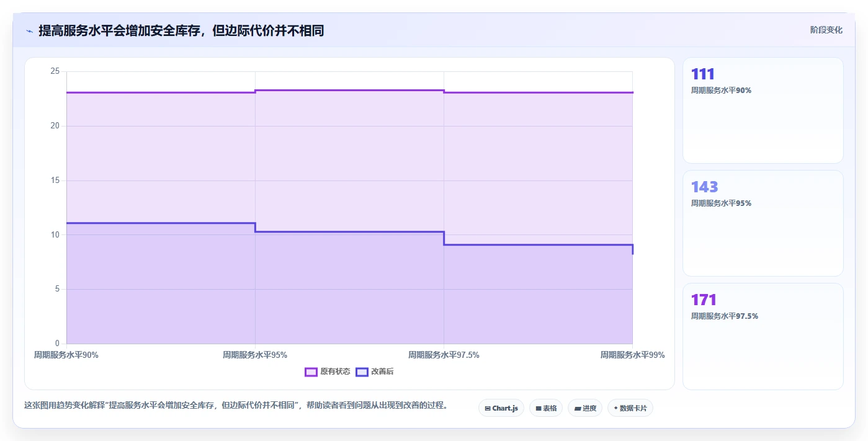The image size is (868, 441).
Task: Open the card showing 143
Action: coord(763,223)
